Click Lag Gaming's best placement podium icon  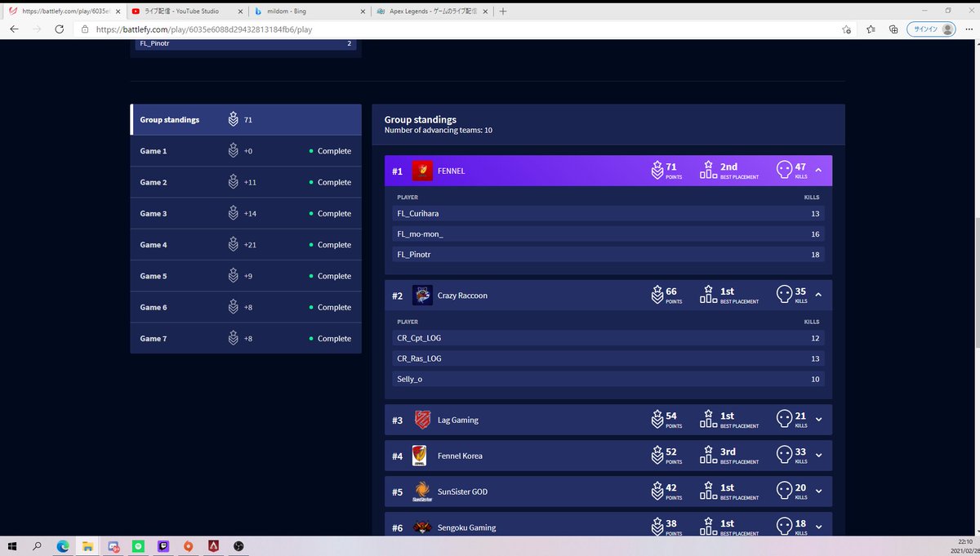[708, 419]
